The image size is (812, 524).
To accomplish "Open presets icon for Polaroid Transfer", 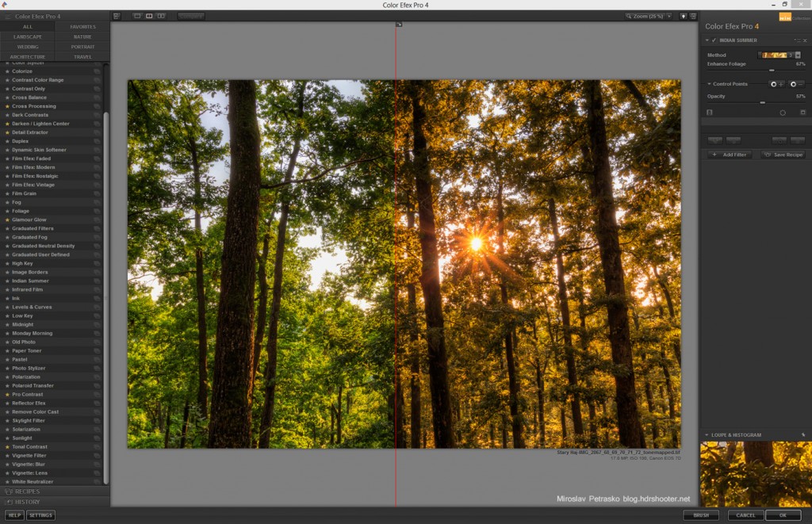I will point(97,386).
